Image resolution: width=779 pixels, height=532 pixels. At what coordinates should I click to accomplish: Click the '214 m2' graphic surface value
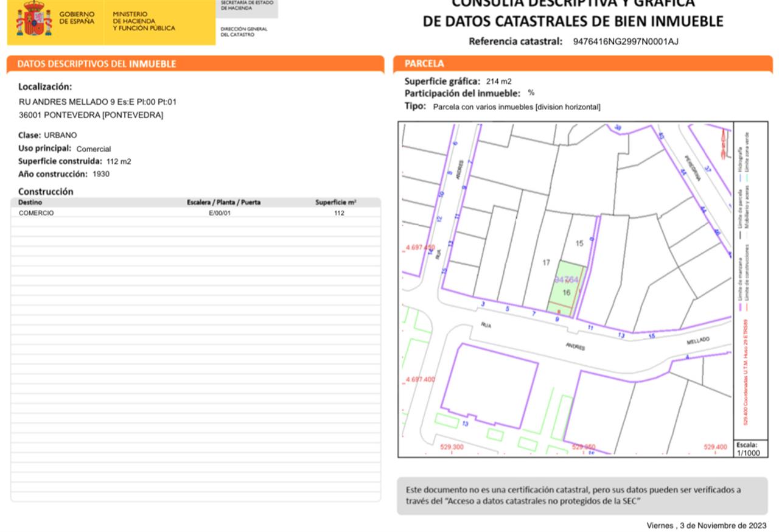[x=499, y=81]
